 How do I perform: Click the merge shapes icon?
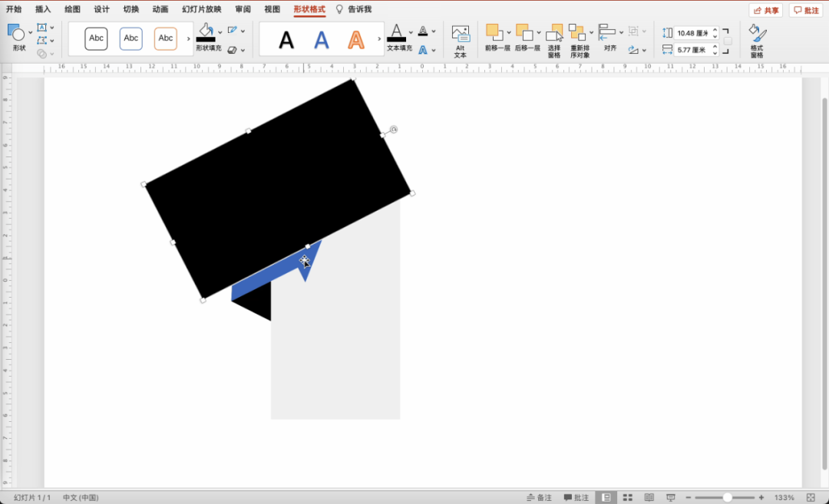tap(41, 54)
